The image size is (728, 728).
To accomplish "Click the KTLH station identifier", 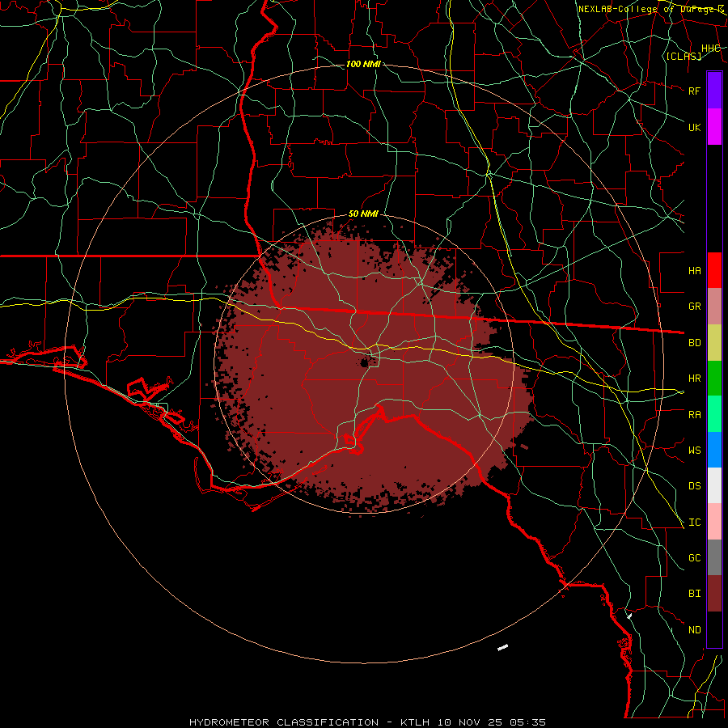I will tap(415, 722).
